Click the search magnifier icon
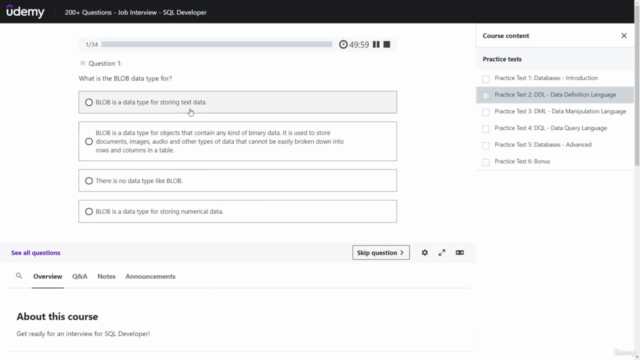Viewport: 640px width, 360px height. pos(19,276)
